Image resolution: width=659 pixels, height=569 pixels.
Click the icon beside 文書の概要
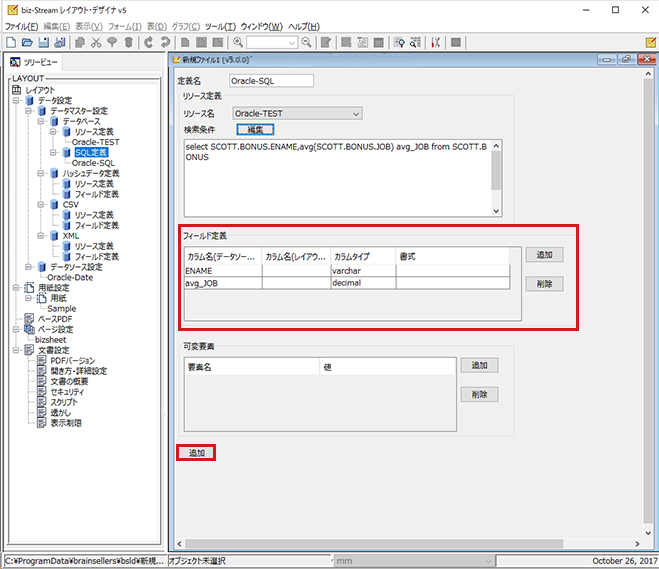pos(42,381)
